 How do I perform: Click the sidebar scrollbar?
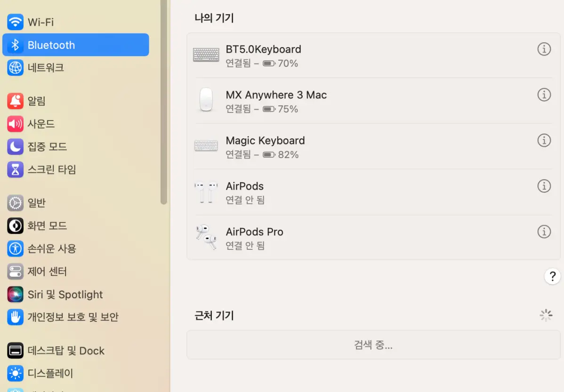click(164, 102)
